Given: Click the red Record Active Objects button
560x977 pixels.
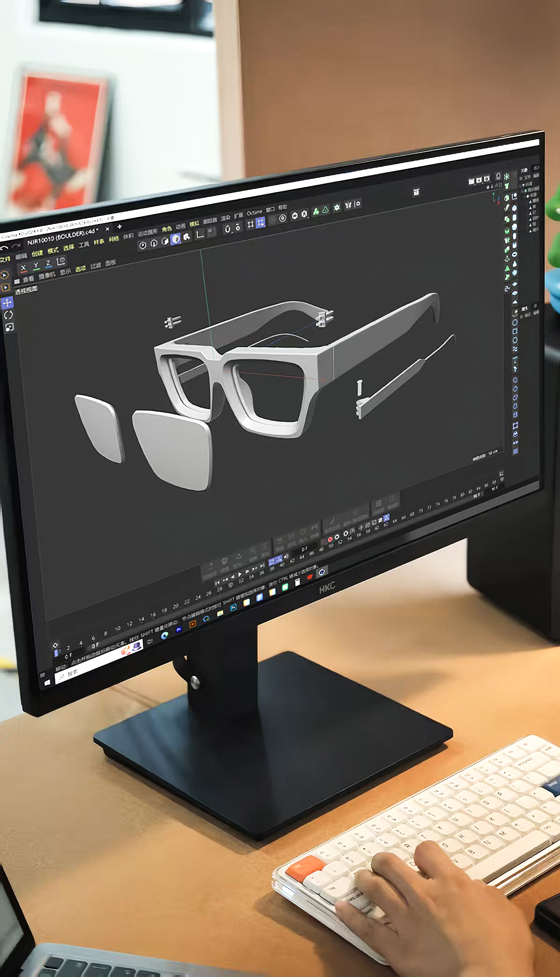Looking at the screenshot, I should pyautogui.click(x=330, y=539).
